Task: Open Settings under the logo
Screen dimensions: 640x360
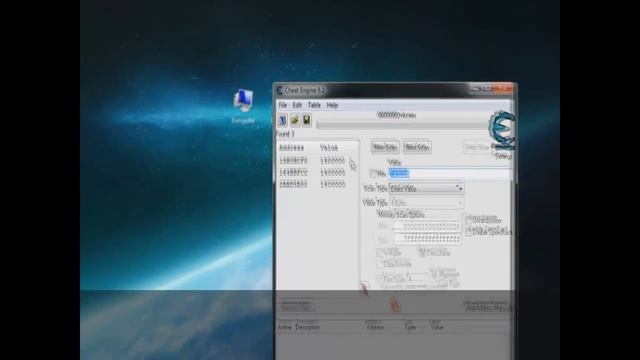Action: [502, 156]
